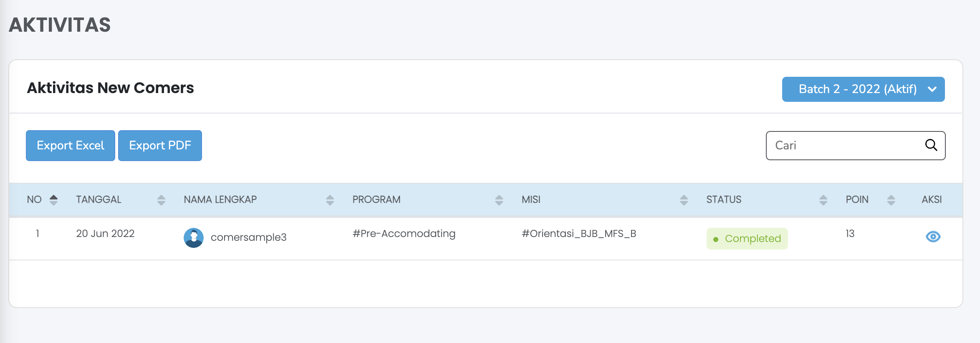Click the Export PDF button
980x343 pixels.
coord(160,146)
